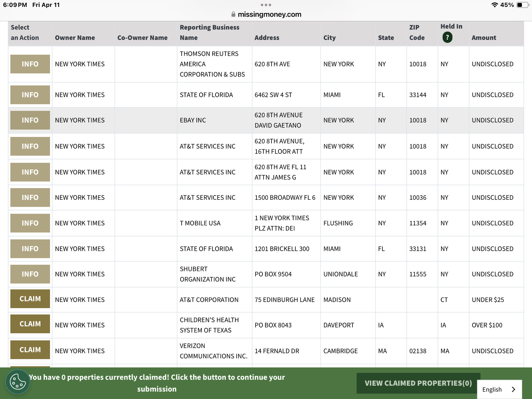Tap the Safari three-dot multitasking icon
This screenshot has width=532, height=399.
coord(266,5)
